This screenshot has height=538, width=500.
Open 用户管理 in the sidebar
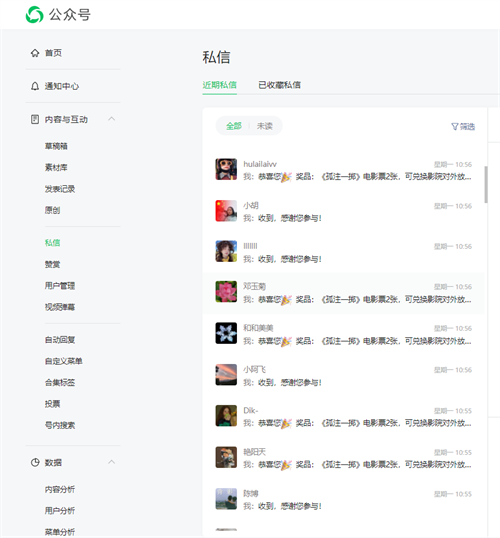click(60, 285)
